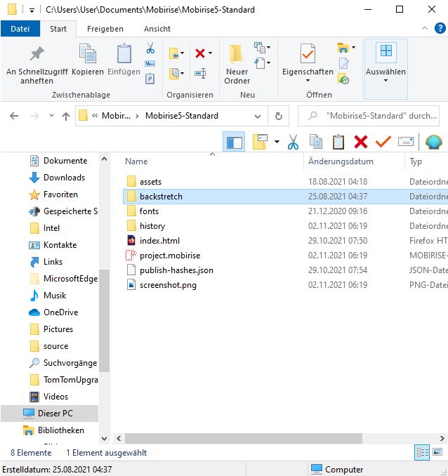Select the index.html file
The height and width of the screenshot is (476, 448).
(159, 241)
